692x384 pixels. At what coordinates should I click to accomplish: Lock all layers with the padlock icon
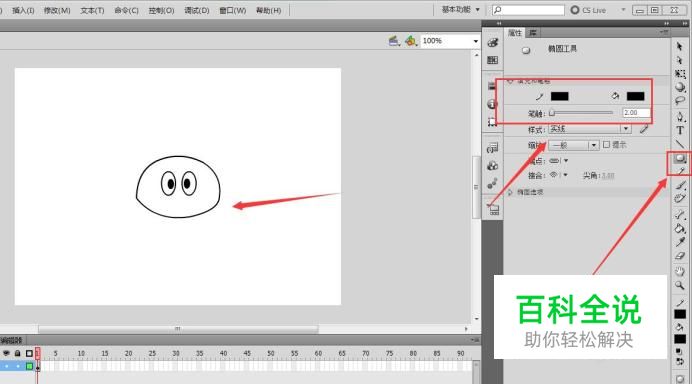pos(17,353)
